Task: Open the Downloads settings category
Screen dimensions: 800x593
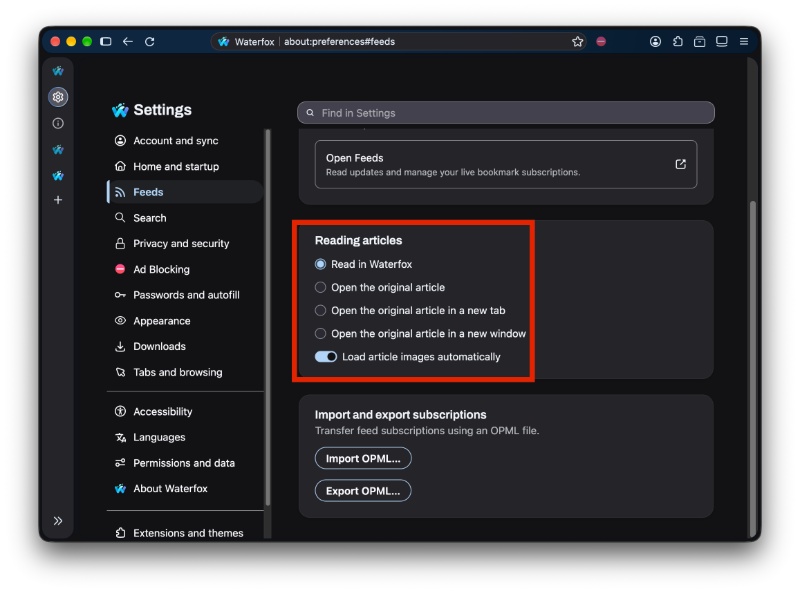Action: pos(185,346)
